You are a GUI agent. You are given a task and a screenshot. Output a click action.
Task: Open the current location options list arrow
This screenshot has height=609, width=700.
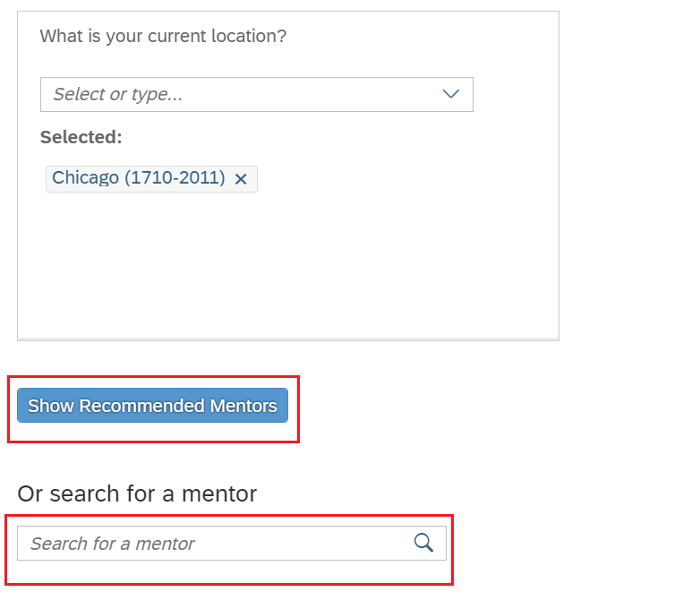[450, 94]
